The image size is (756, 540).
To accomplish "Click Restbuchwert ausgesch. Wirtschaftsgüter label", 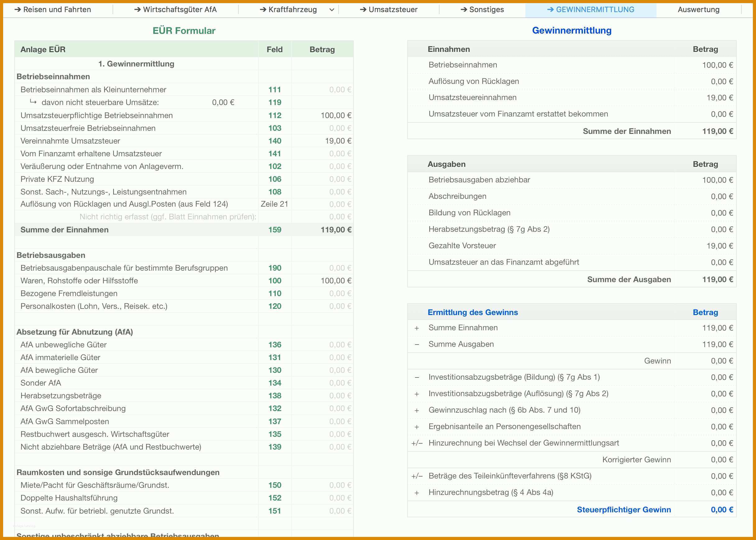I will (95, 434).
